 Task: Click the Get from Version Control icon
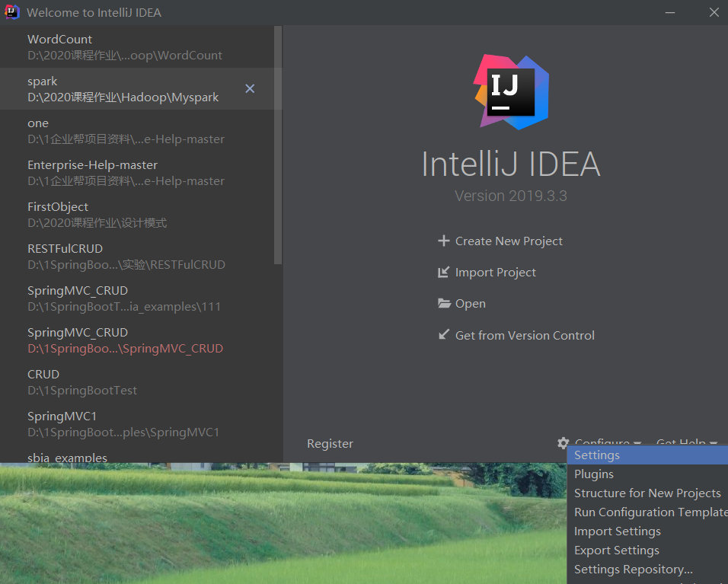click(444, 334)
